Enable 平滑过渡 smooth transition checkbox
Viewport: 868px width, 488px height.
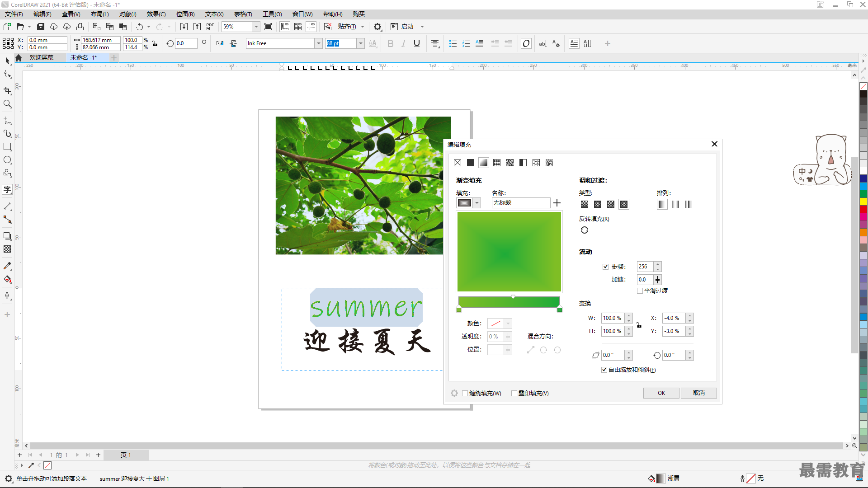click(x=640, y=291)
